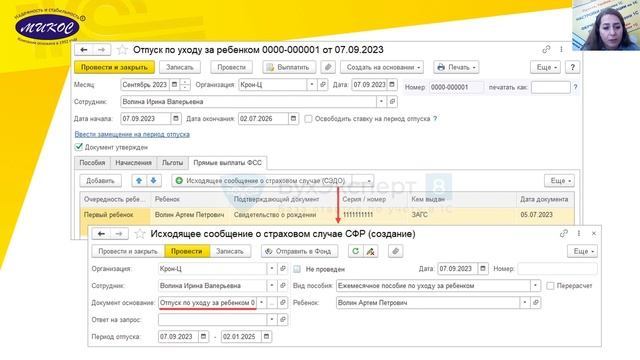Open the calendar for the Период отпуска start date
This screenshot has width=640, height=360.
point(203,337)
